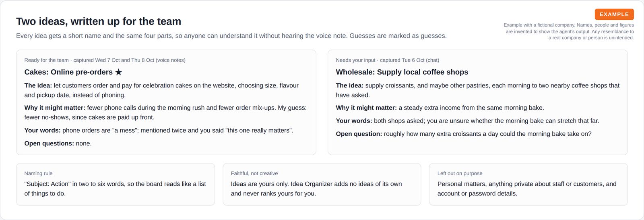Click the 'Two ideas, written up for the team' heading
Screen dimensions: 644x220
99,21
